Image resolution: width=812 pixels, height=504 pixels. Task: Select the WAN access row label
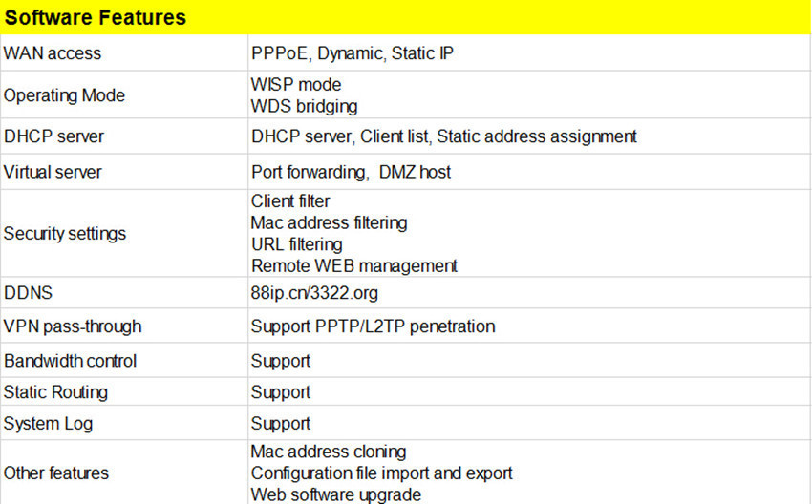pyautogui.click(x=53, y=53)
